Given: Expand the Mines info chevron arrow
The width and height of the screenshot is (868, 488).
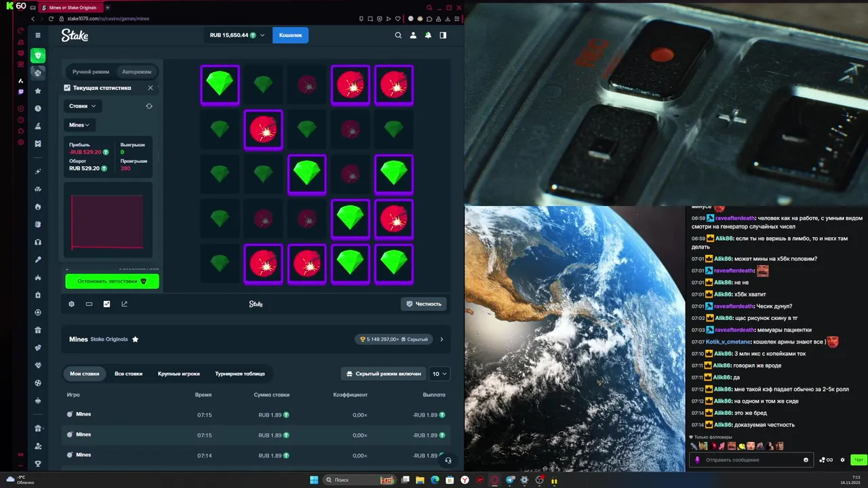Looking at the screenshot, I should click(441, 339).
